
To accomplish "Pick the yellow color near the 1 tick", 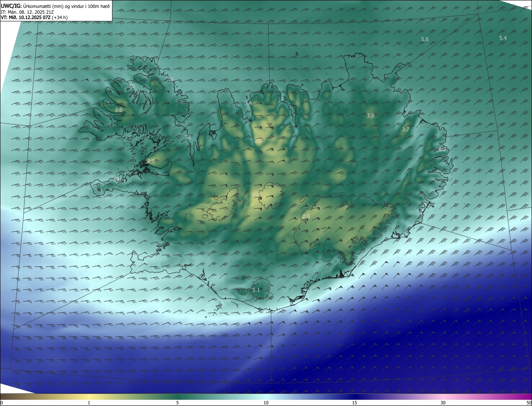I will [89, 396].
